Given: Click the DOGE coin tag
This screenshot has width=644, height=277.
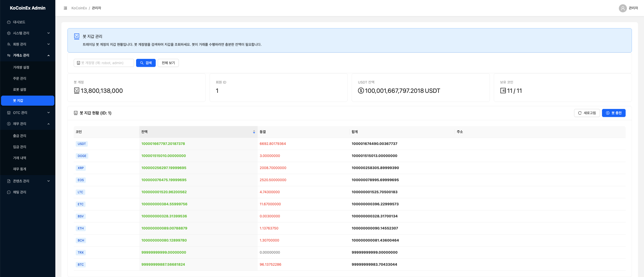Looking at the screenshot, I should [x=82, y=156].
